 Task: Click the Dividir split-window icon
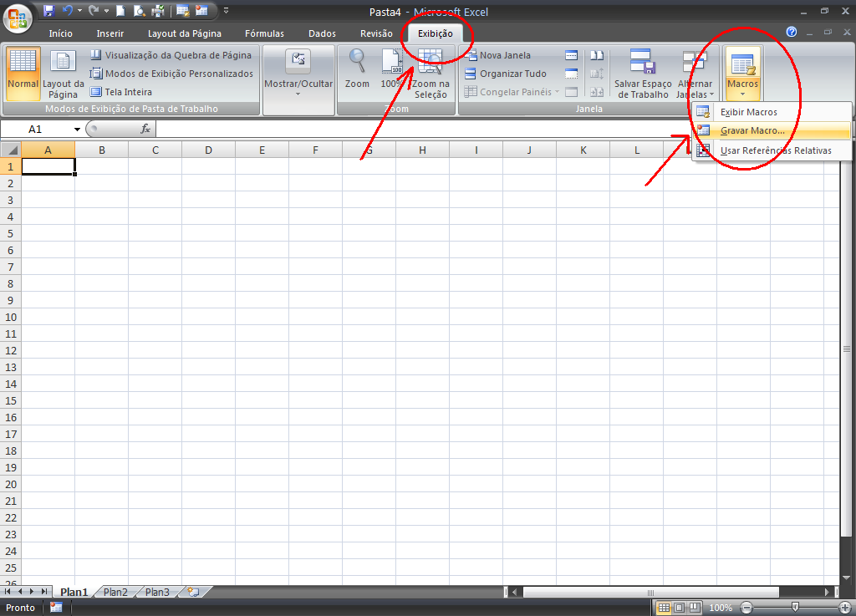click(571, 55)
